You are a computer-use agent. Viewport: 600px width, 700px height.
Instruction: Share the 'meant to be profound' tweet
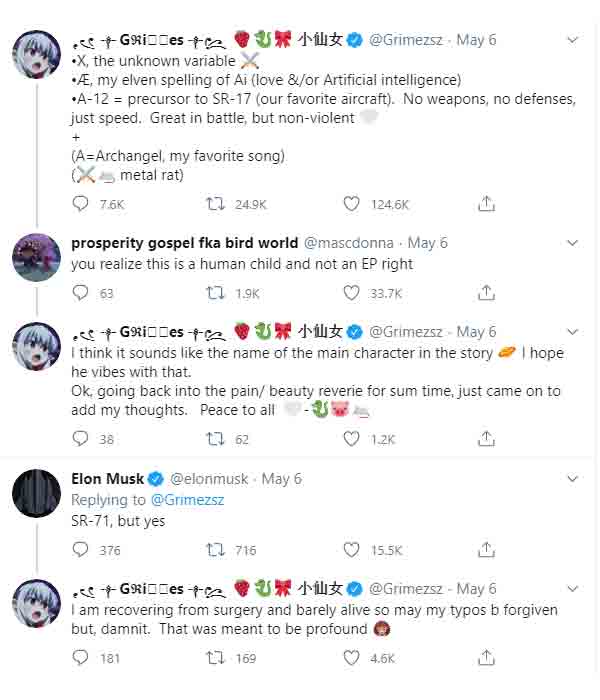486,657
